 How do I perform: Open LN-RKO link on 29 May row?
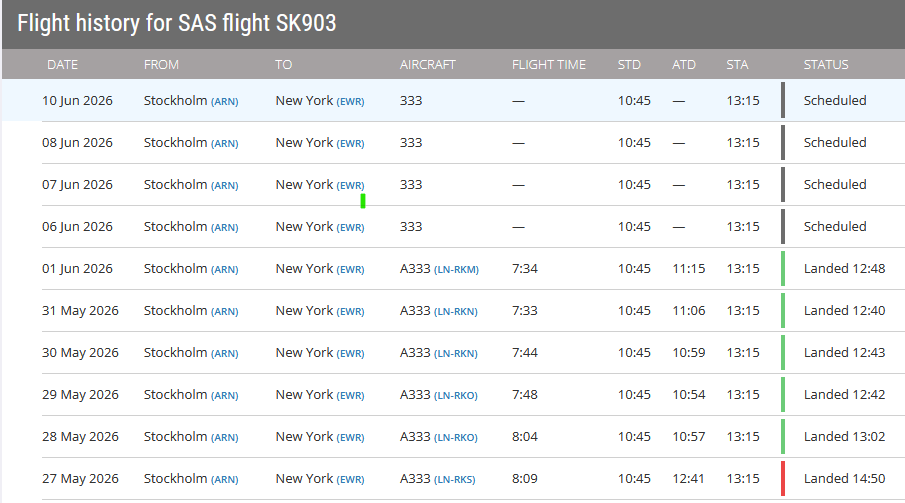click(x=455, y=396)
